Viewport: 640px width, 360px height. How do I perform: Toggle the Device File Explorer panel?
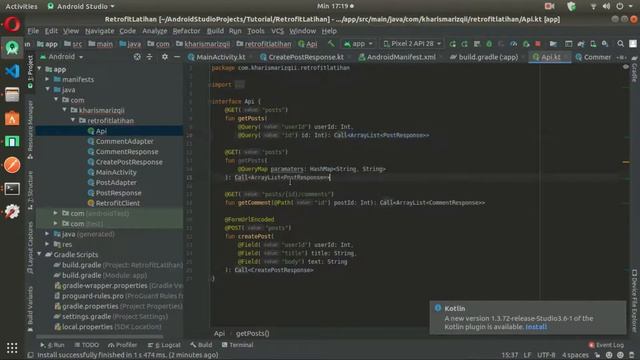coord(634,301)
